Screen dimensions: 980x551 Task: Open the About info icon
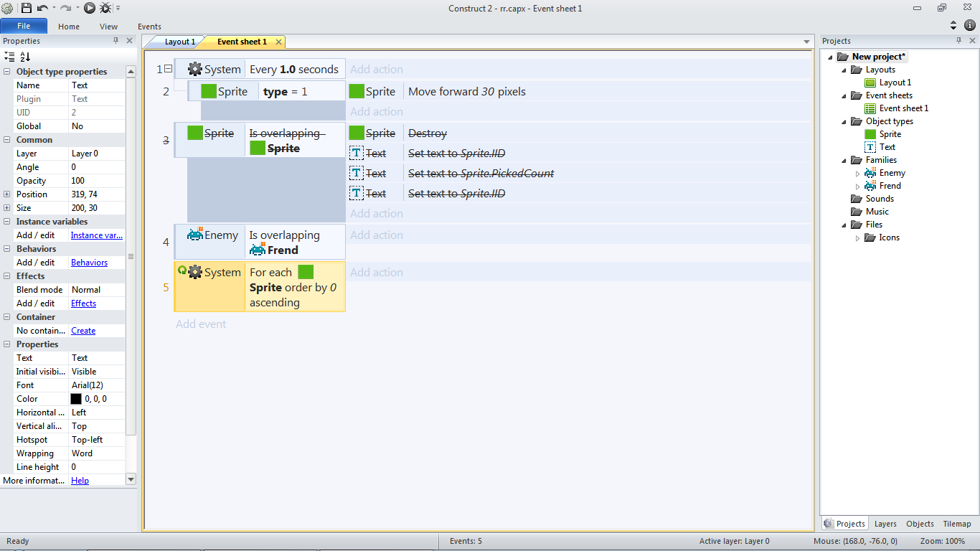[x=970, y=25]
